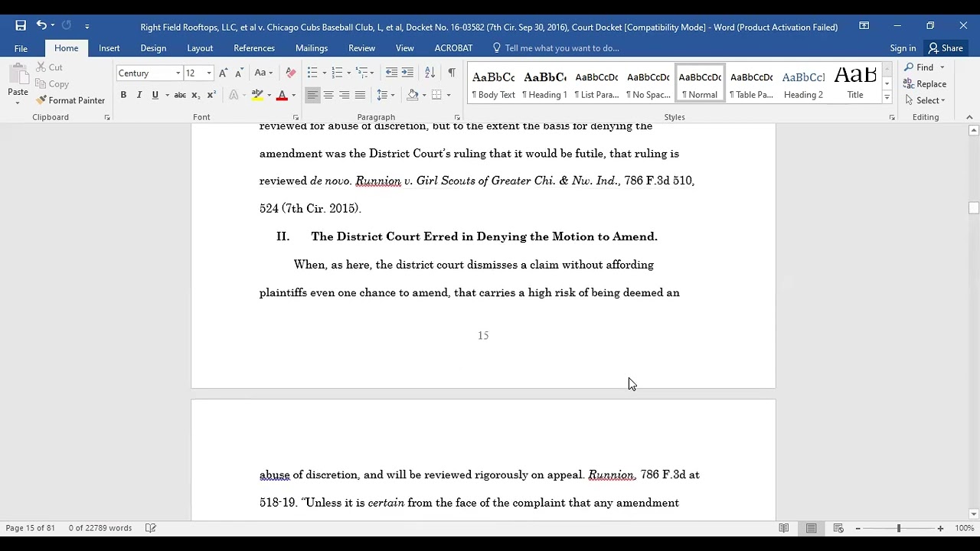This screenshot has width=980, height=551.
Task: Cut the selected text
Action: tap(50, 67)
